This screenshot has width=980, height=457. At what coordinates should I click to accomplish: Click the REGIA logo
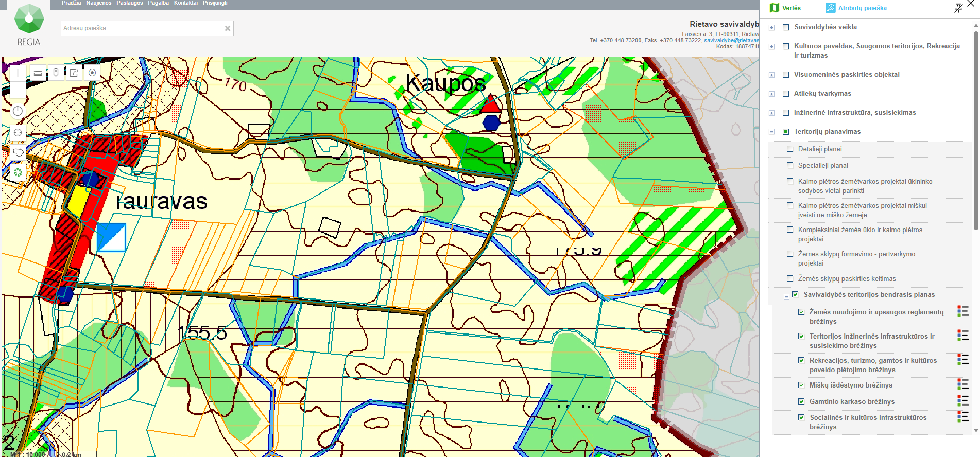(x=29, y=25)
